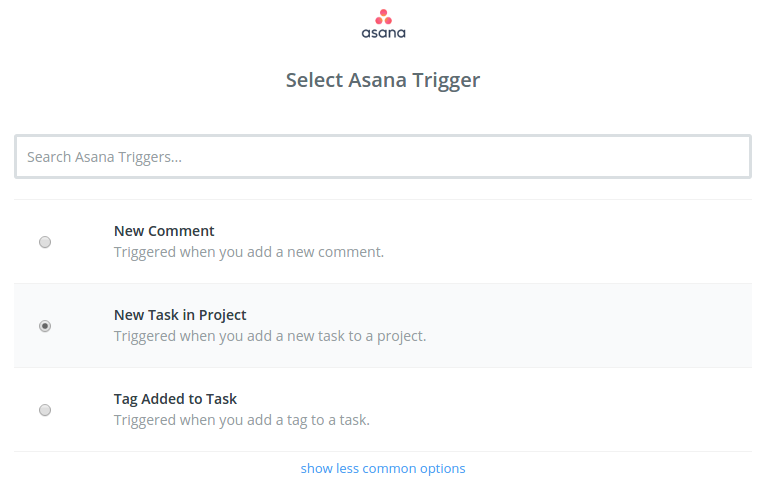
Task: Select the Tag Added to Task radio button
Action: pyautogui.click(x=45, y=410)
